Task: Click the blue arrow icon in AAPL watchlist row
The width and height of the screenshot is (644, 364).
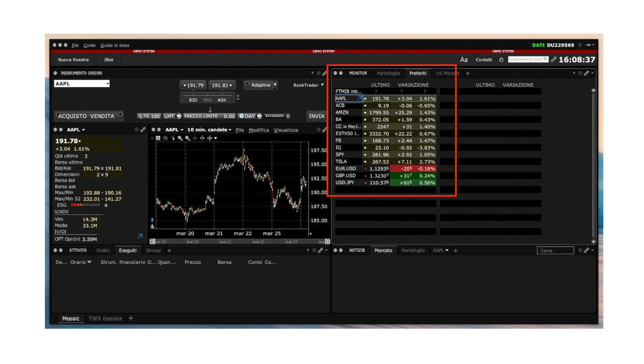Action: (359, 98)
